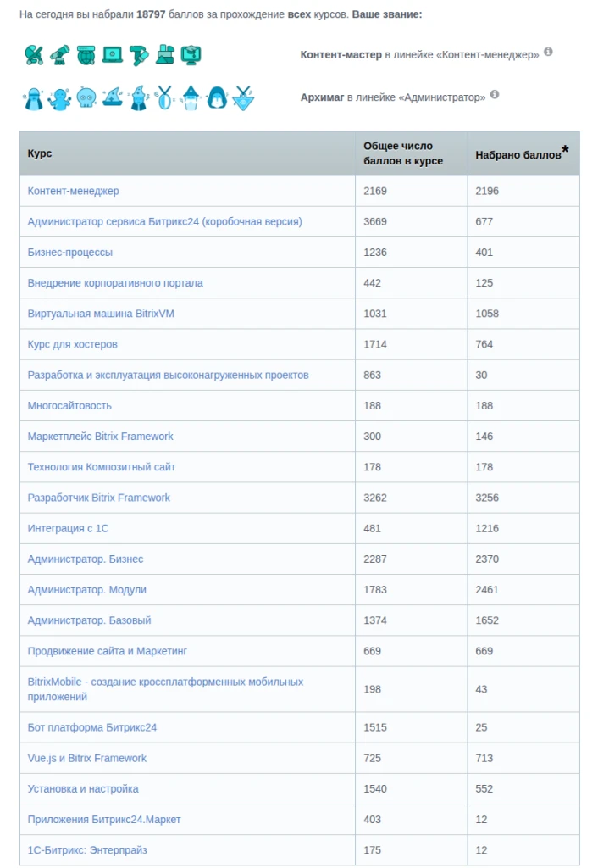
Task: Click earned points 2196 for Контент-менеджер
Action: pos(487,191)
